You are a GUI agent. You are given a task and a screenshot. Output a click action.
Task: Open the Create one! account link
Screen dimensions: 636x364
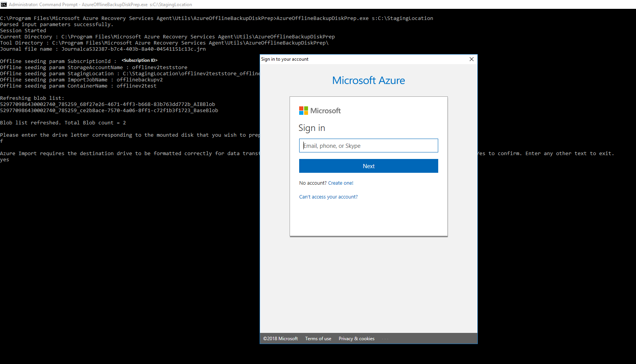coord(341,183)
